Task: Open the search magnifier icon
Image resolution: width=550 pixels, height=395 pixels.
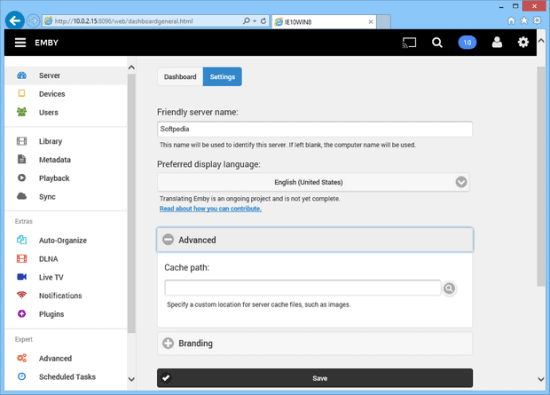Action: (x=437, y=43)
